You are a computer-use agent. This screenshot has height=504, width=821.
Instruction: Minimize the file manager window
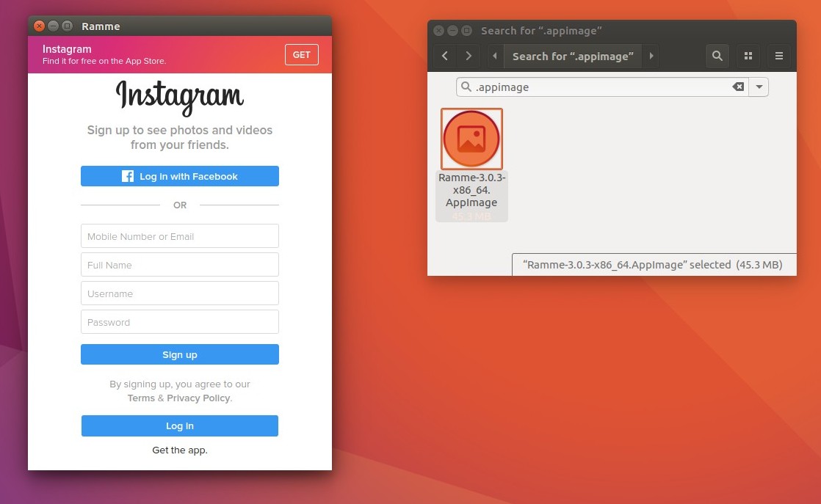(452, 30)
